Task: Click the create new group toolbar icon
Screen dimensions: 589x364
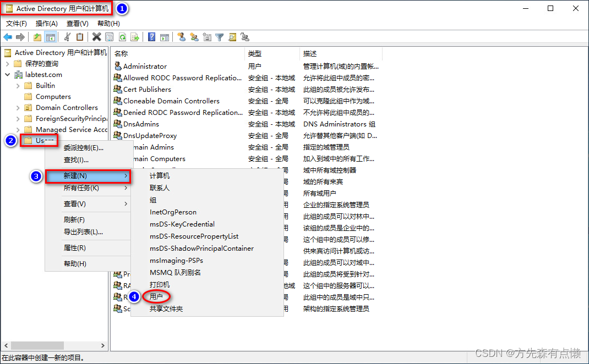Action: pyautogui.click(x=194, y=37)
